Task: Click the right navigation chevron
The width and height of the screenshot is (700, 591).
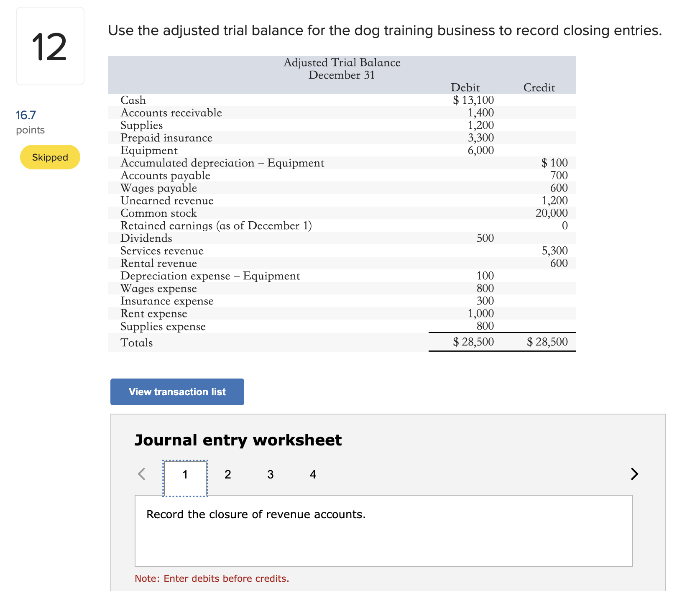Action: (x=635, y=474)
